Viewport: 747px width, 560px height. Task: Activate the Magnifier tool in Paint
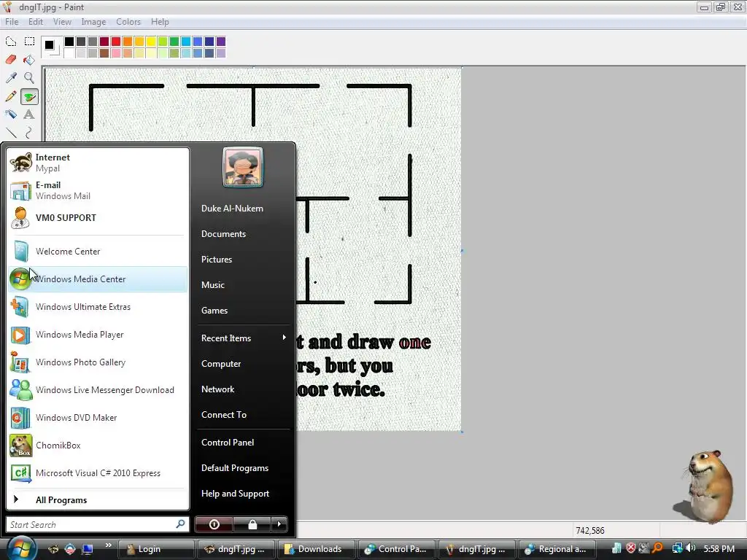(29, 77)
